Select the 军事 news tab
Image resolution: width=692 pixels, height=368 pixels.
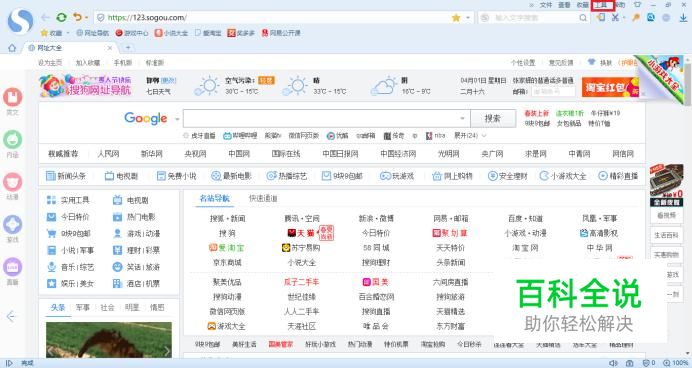(83, 308)
